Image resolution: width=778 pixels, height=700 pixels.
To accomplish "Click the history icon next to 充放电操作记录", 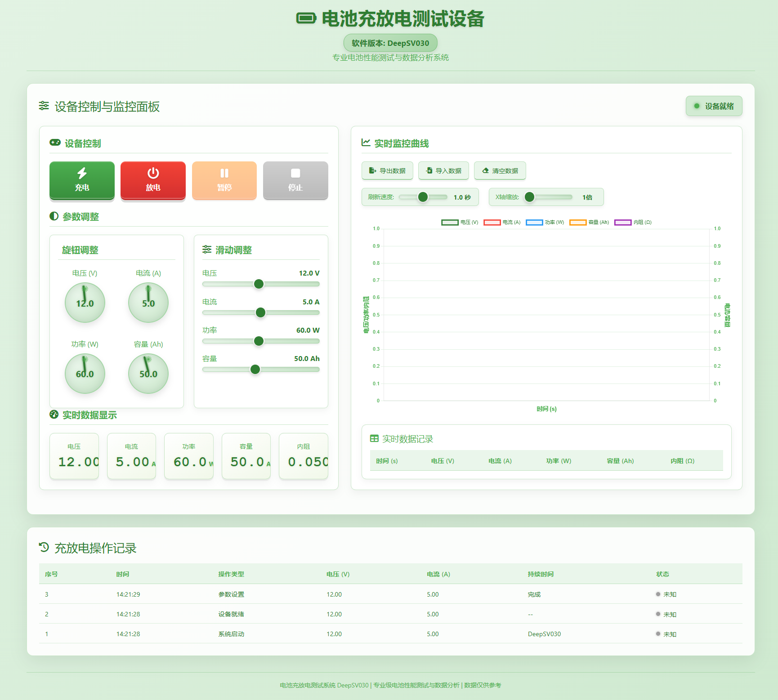I will click(44, 547).
